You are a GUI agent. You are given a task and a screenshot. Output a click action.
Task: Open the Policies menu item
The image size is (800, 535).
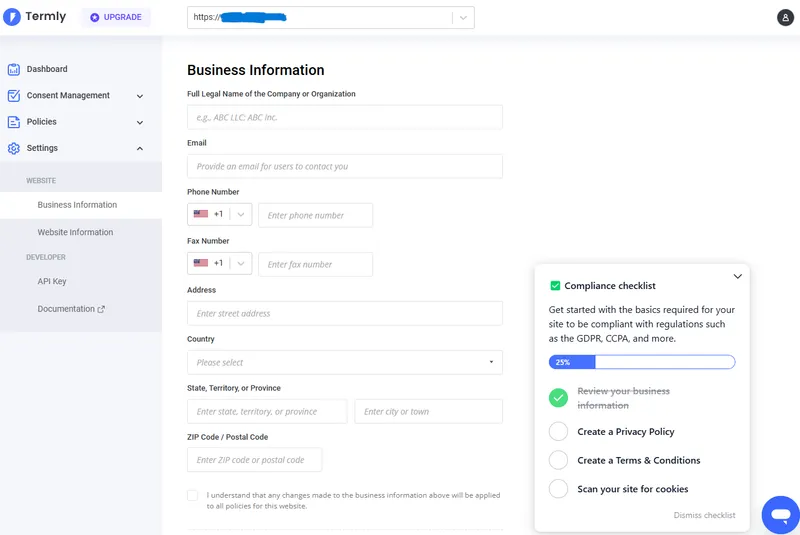pyautogui.click(x=41, y=121)
